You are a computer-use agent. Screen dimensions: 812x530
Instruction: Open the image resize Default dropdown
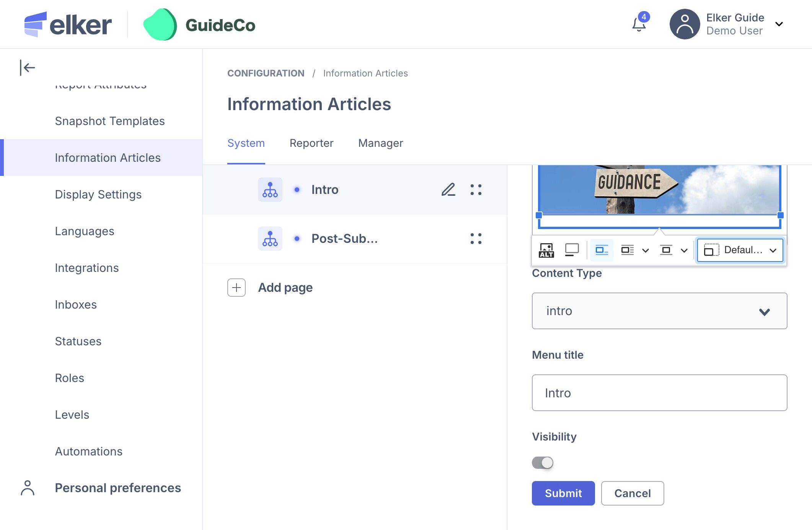(740, 250)
